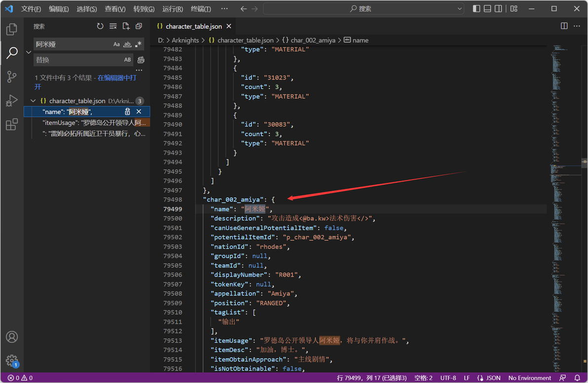The image size is (588, 383).
Task: Toggle Match Case in search box
Action: (116, 44)
